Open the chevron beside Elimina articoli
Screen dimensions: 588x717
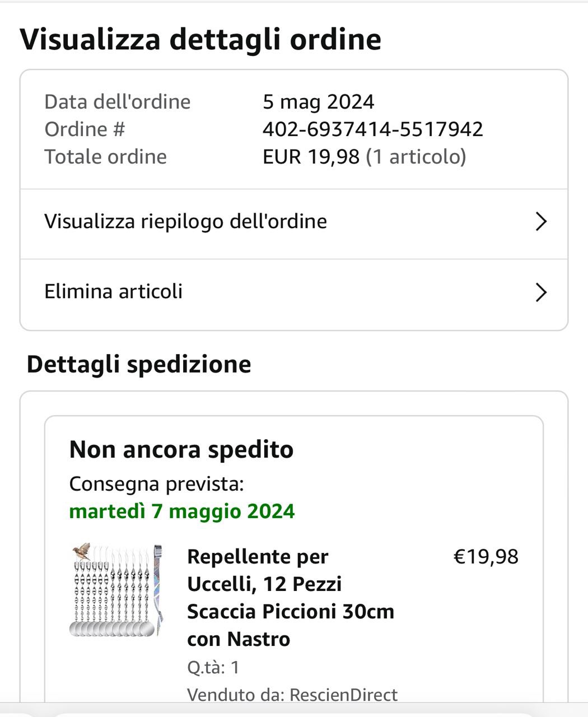click(540, 292)
